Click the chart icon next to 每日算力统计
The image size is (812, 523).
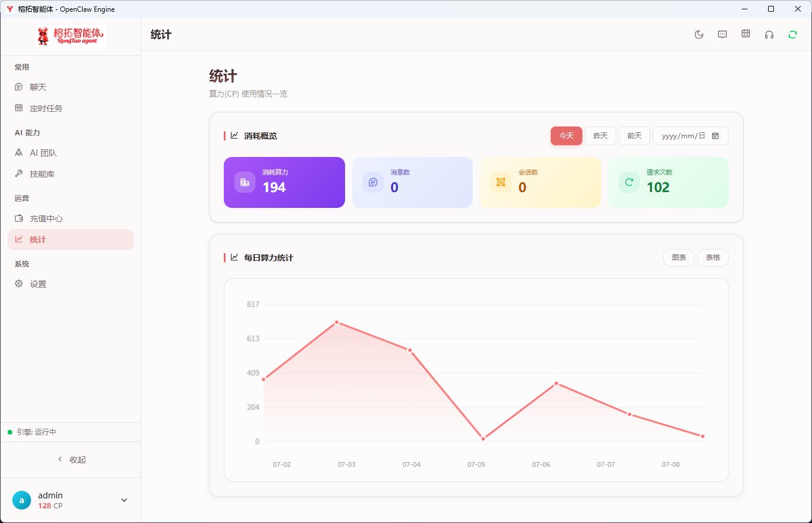(234, 257)
